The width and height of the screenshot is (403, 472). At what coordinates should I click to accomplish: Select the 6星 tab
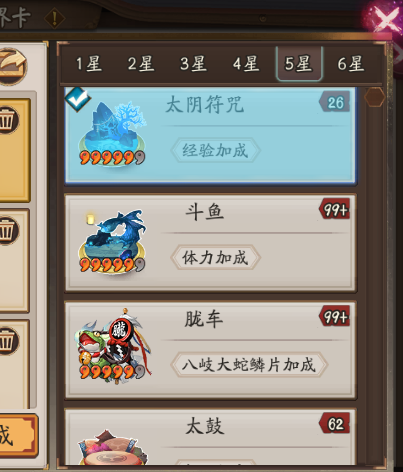pyautogui.click(x=351, y=63)
